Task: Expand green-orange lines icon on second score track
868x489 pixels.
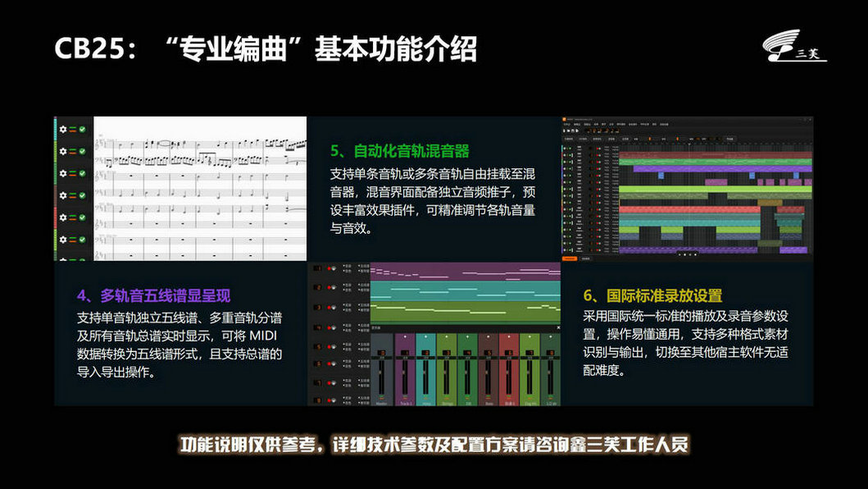Action: (72, 151)
